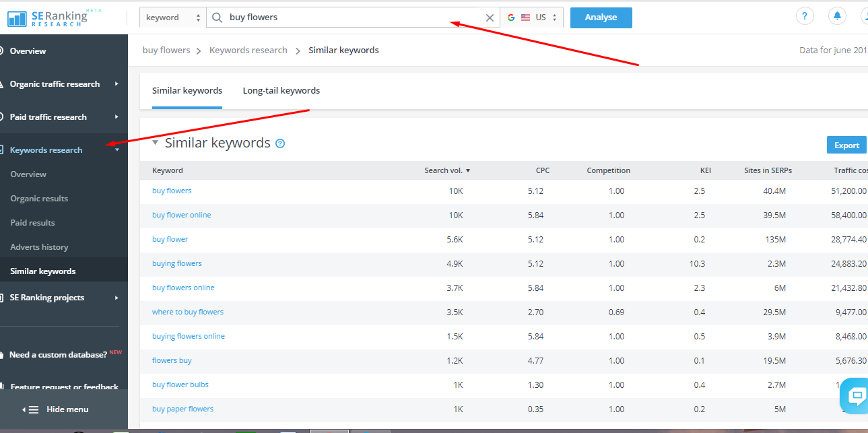Sort by Search volume using the sort arrow
868x433 pixels.
(x=467, y=170)
